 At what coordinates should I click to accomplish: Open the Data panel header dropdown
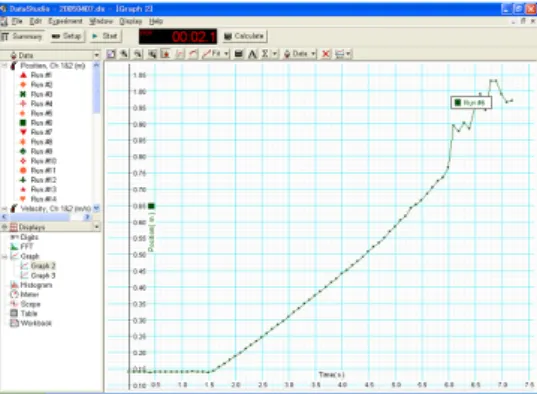point(97,55)
